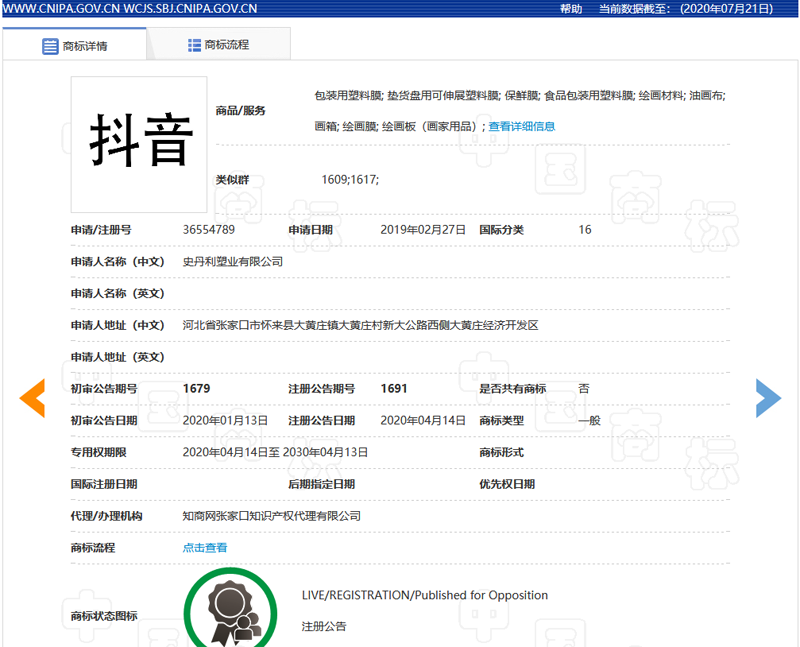800x647 pixels.
Task: Select application date 2019年02月27日
Action: (423, 230)
